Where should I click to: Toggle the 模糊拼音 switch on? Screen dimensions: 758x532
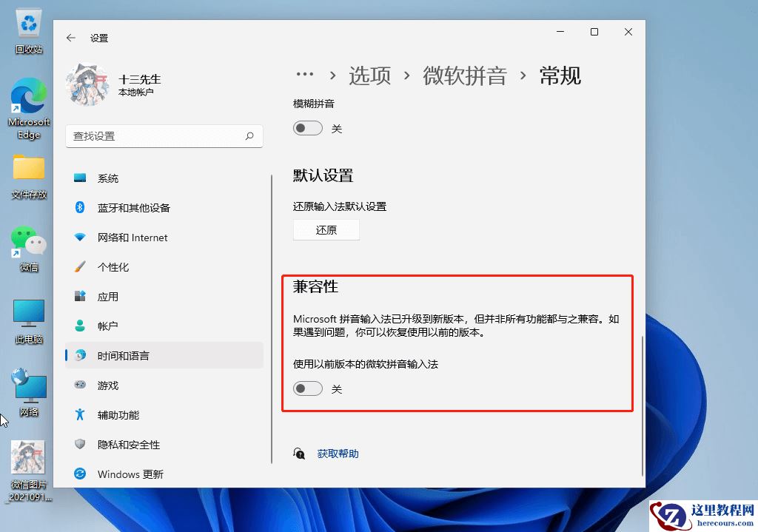[307, 128]
